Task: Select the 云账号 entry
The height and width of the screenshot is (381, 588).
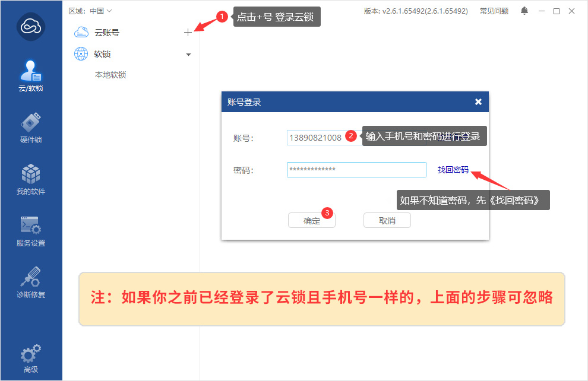Action: tap(107, 33)
